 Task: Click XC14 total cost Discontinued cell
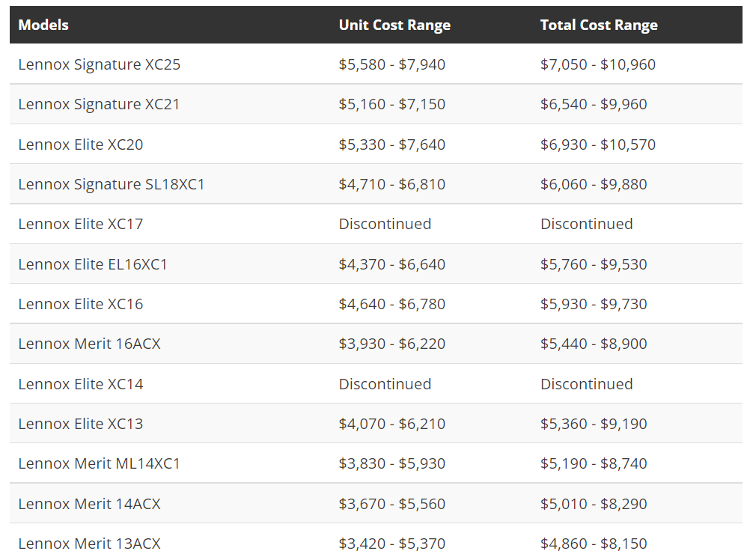pyautogui.click(x=586, y=384)
